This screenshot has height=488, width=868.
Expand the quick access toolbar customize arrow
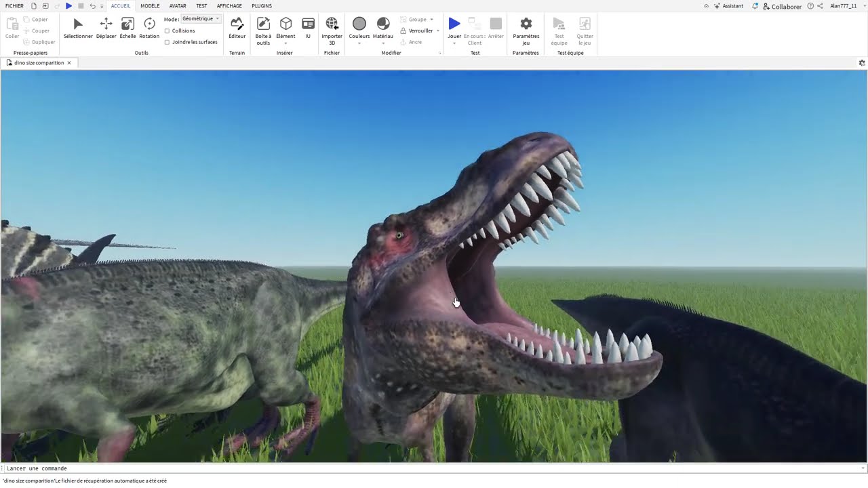tap(102, 6)
